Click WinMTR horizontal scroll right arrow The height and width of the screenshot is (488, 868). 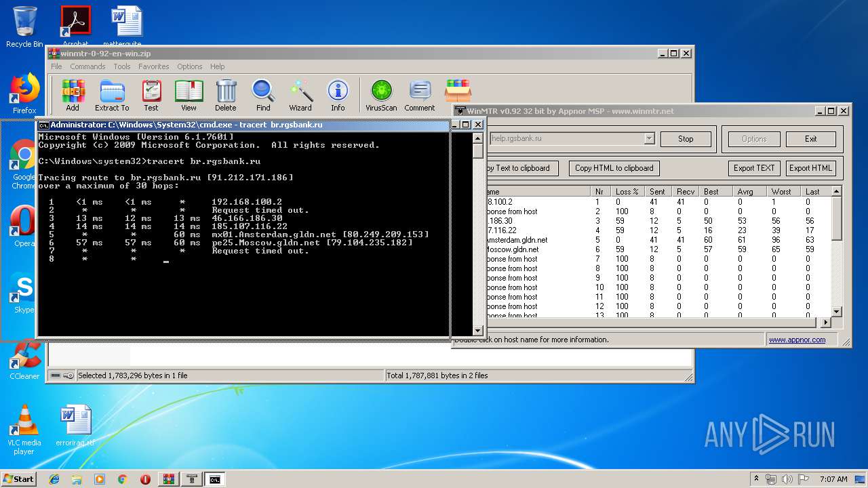pos(825,322)
